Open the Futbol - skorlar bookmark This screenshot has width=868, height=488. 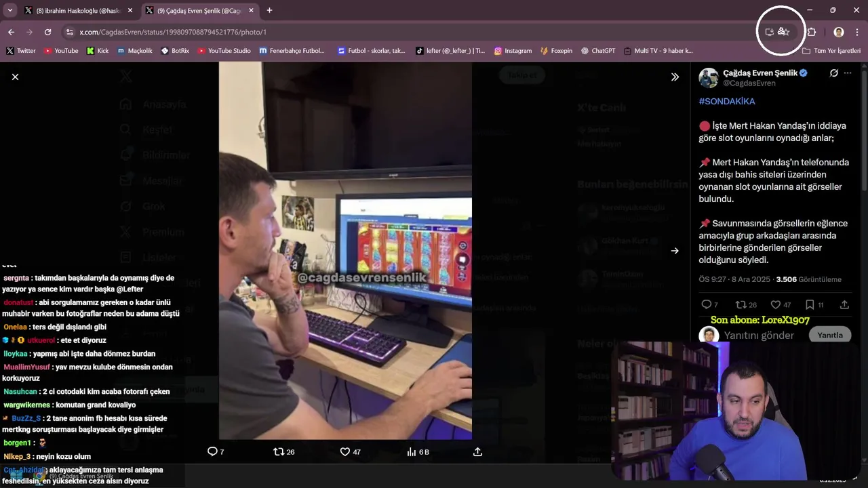coord(371,51)
